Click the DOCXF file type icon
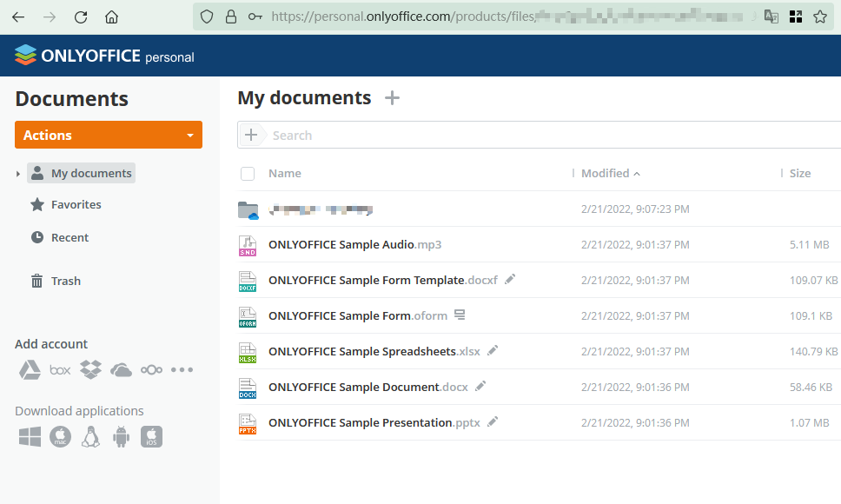Screen dimensions: 841x504 pyautogui.click(x=248, y=282)
